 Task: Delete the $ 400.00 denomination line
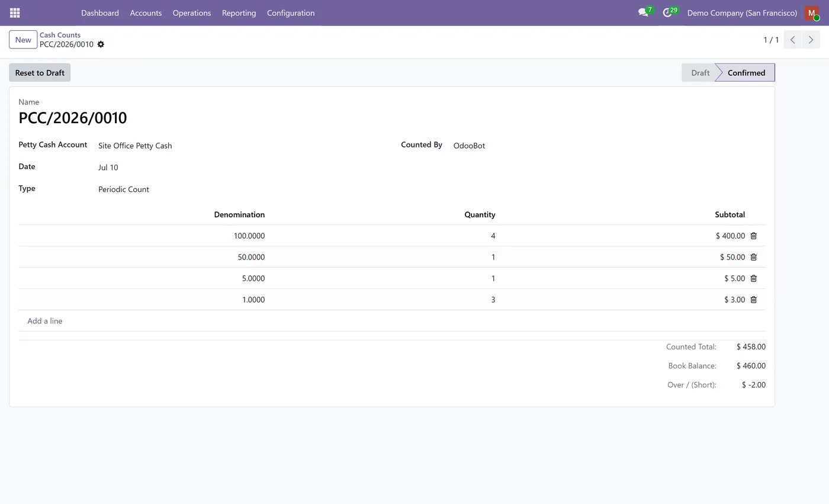coord(753,236)
